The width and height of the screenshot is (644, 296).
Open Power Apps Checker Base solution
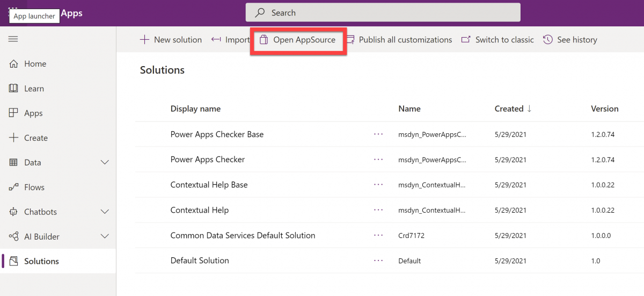click(x=217, y=134)
